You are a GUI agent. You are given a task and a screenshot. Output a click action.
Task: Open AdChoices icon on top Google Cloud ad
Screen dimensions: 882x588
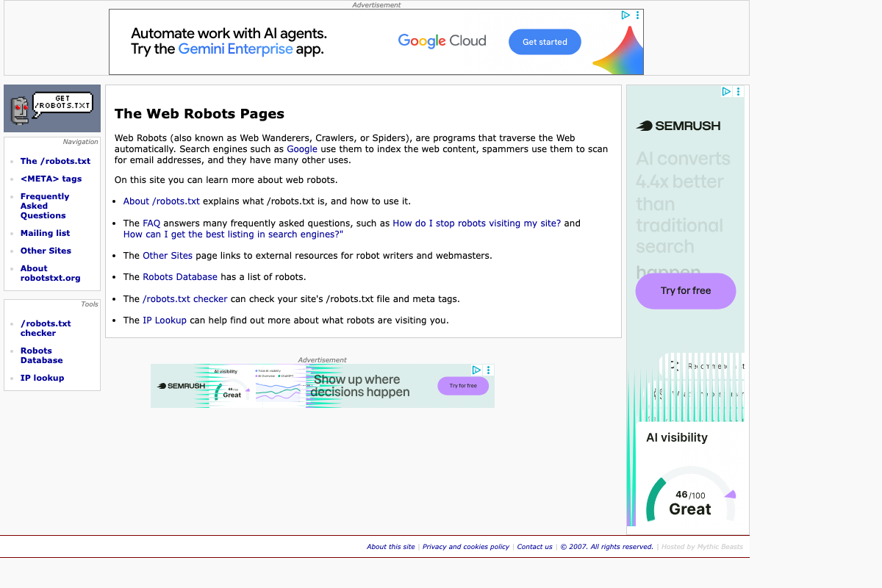[x=625, y=15]
